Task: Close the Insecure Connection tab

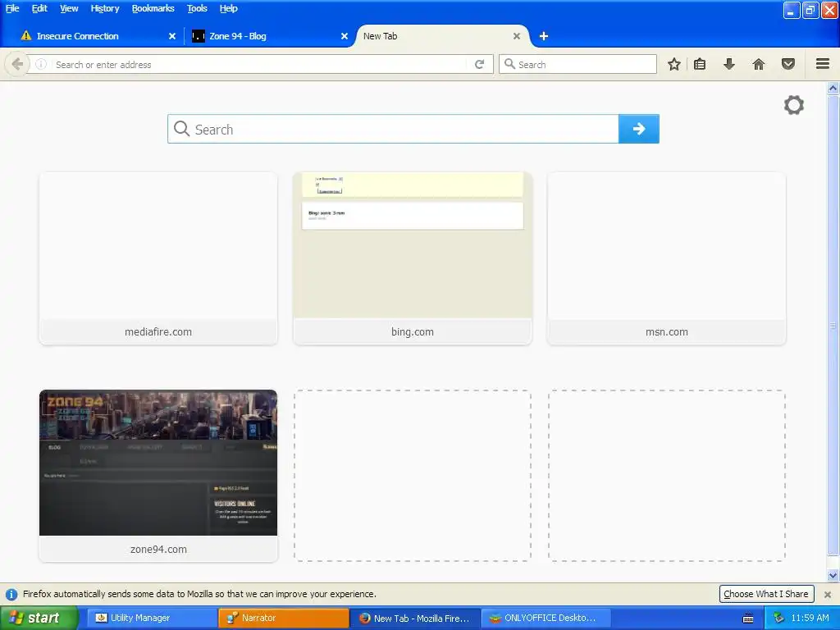Action: [x=172, y=36]
